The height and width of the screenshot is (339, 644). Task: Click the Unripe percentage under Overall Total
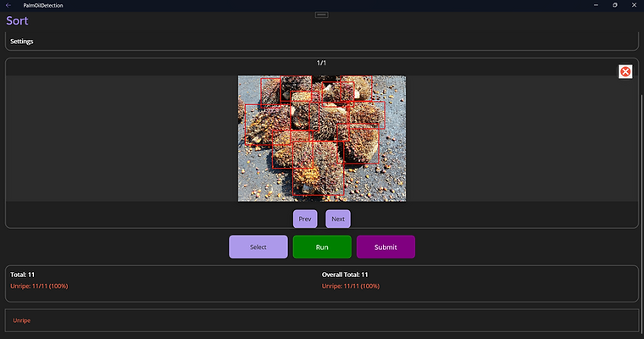[x=351, y=286]
